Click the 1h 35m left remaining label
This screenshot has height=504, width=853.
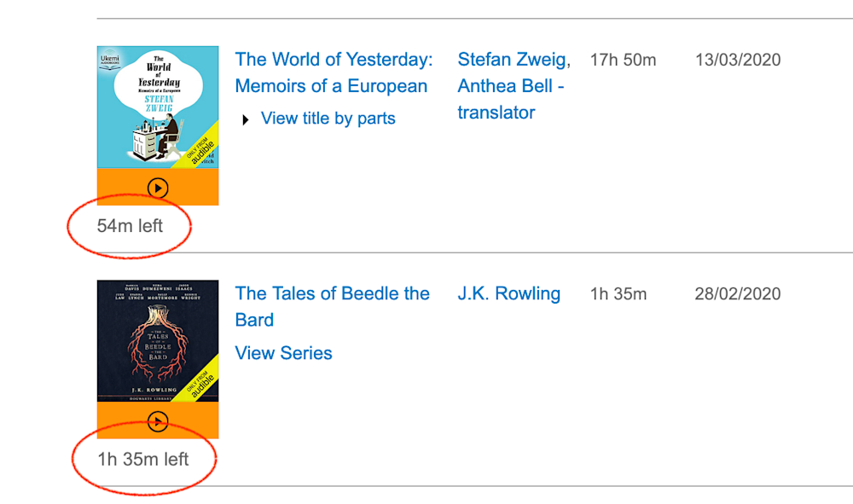(x=142, y=460)
